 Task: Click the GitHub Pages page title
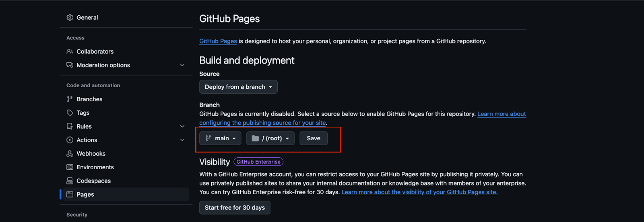coord(229,19)
